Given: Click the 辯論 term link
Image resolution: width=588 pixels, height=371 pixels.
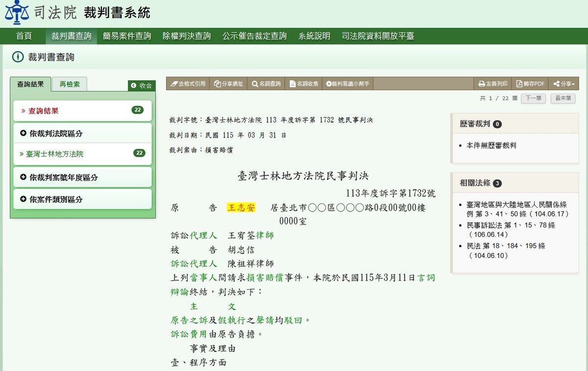Looking at the screenshot, I should pyautogui.click(x=180, y=292).
